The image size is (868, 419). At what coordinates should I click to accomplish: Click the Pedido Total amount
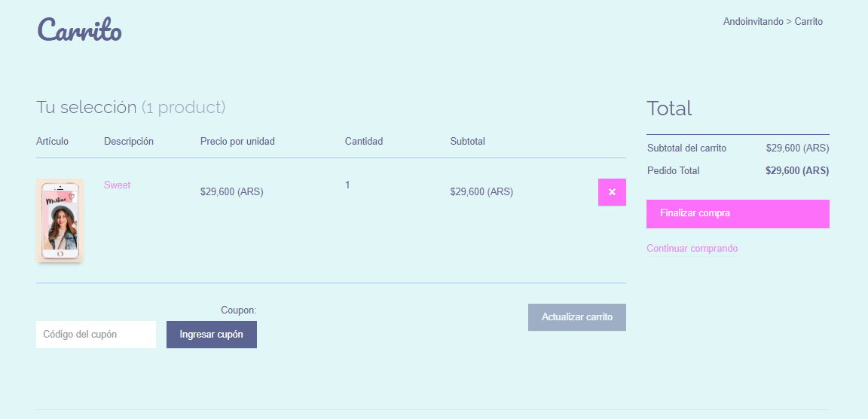coord(796,171)
